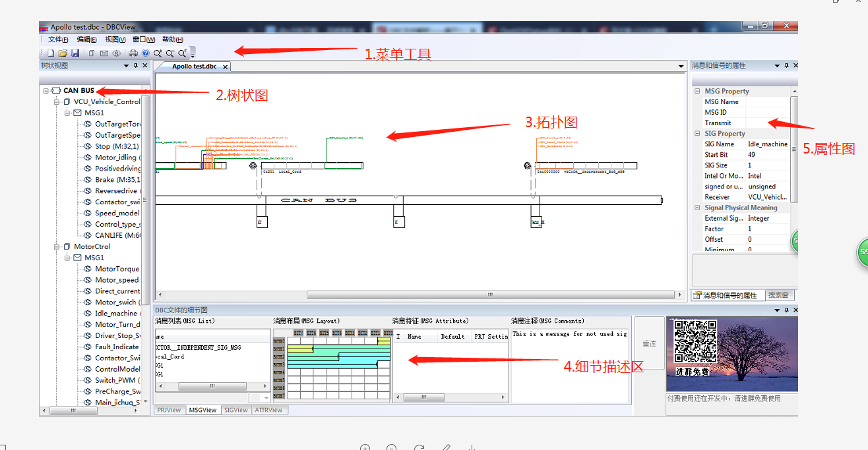
Task: Pin the 树状视图 panel
Action: pos(136,66)
